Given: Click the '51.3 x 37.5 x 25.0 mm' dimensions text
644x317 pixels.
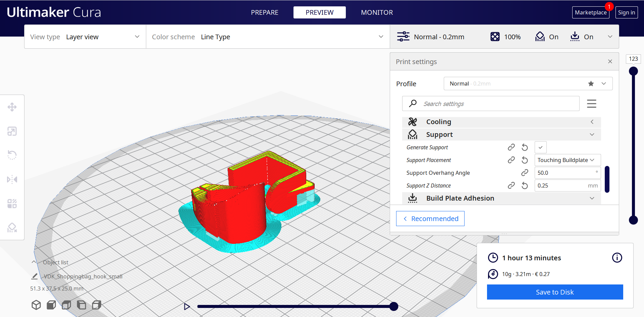Looking at the screenshot, I should click(57, 288).
